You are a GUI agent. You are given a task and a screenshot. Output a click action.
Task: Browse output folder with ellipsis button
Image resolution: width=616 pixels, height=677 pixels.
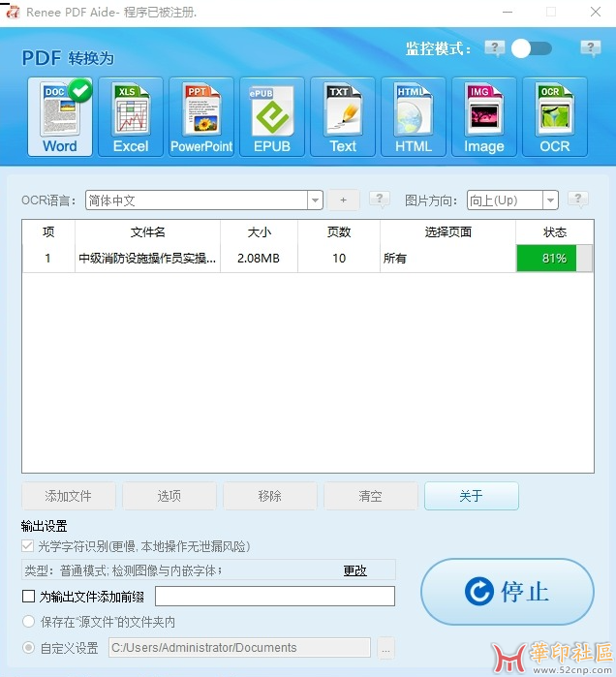point(385,648)
